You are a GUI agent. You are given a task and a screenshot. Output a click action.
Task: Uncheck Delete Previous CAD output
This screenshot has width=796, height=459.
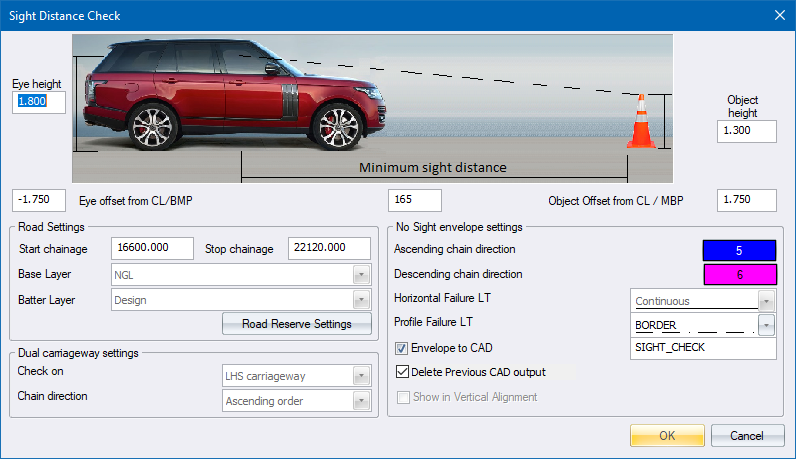click(x=402, y=372)
